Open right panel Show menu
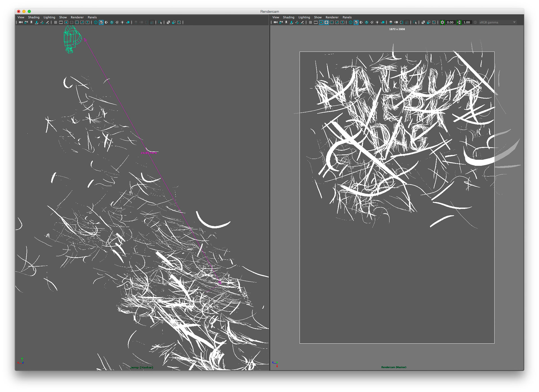Screen dimensions: 539x392 (x=318, y=17)
